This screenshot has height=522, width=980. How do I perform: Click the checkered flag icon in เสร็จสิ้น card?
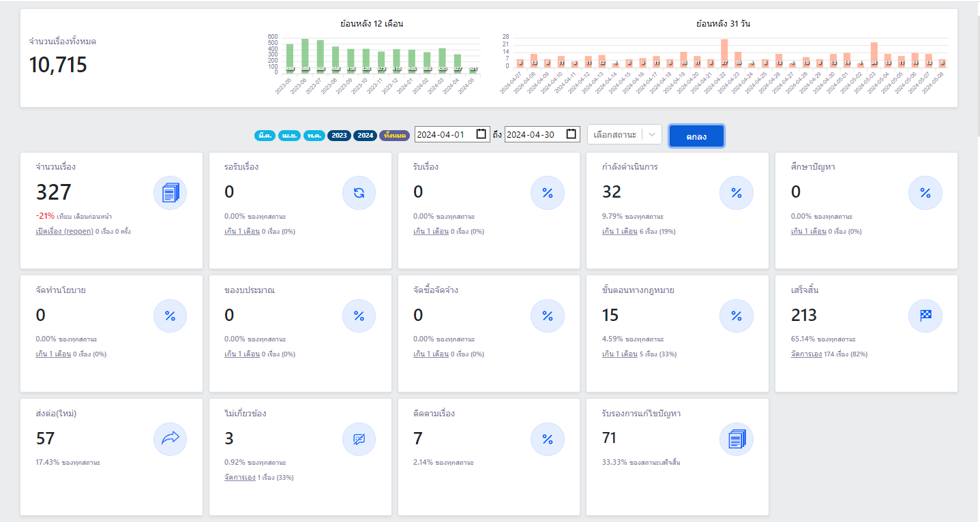click(925, 316)
